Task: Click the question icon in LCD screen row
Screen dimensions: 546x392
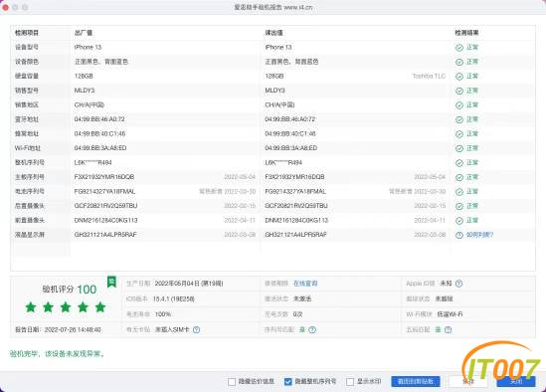Action: point(459,235)
